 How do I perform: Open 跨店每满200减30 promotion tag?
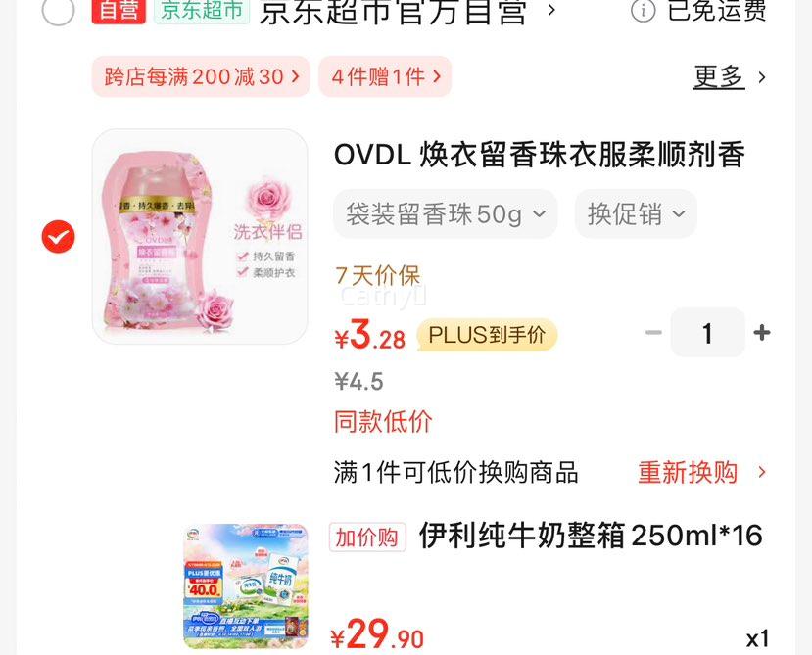201,76
